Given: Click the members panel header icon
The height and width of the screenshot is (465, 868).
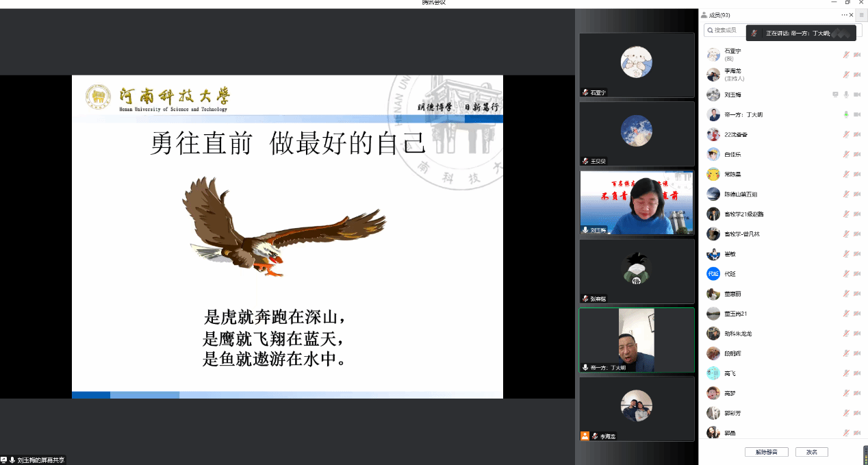Looking at the screenshot, I should [x=704, y=15].
